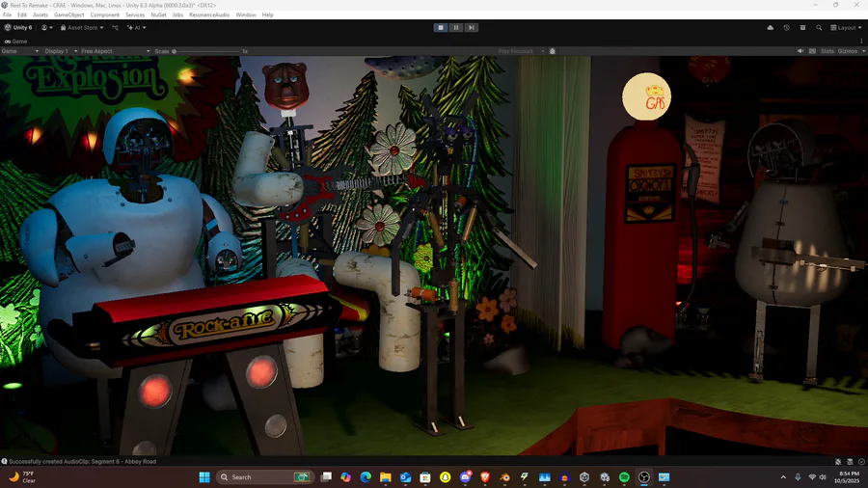Click the version control icon

[115, 28]
